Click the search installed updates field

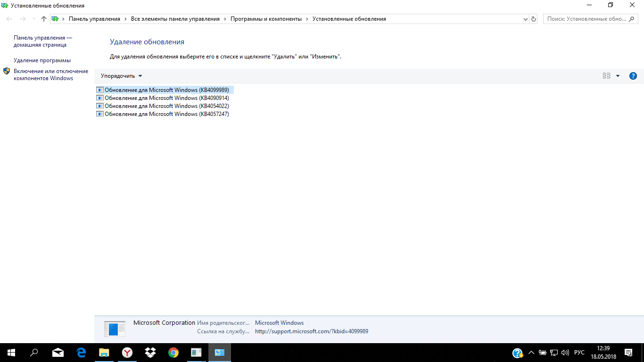[586, 19]
